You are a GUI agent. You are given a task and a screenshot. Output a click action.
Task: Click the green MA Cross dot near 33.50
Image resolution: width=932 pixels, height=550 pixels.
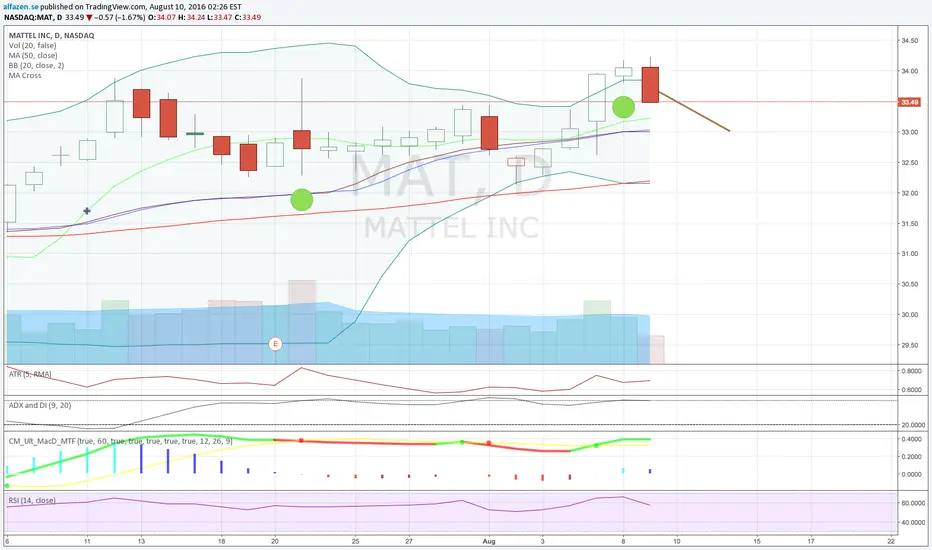(x=624, y=107)
